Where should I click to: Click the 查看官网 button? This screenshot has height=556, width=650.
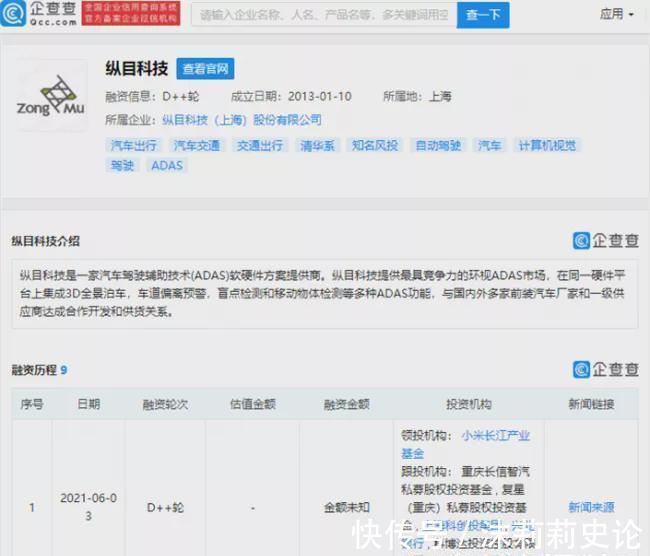click(x=205, y=68)
